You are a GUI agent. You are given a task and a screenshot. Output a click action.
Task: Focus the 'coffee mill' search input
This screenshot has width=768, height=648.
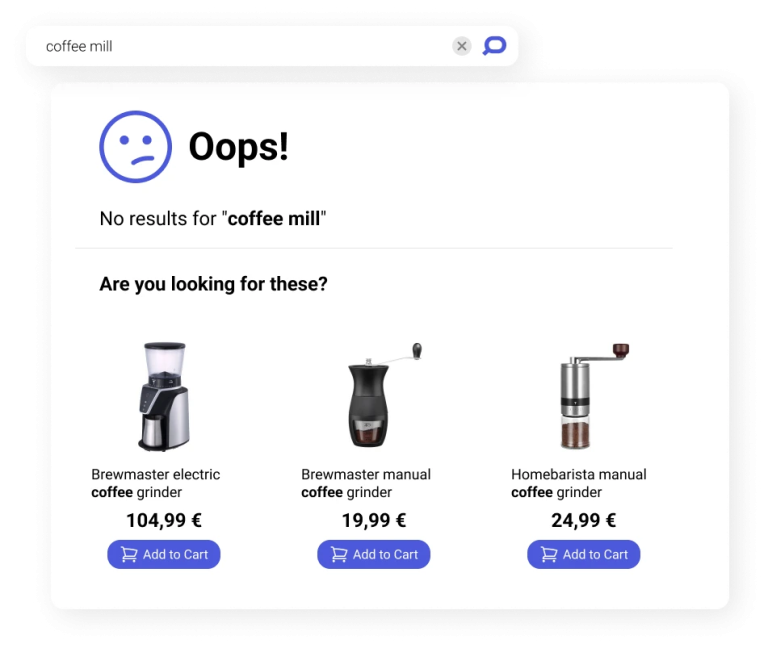pyautogui.click(x=240, y=46)
